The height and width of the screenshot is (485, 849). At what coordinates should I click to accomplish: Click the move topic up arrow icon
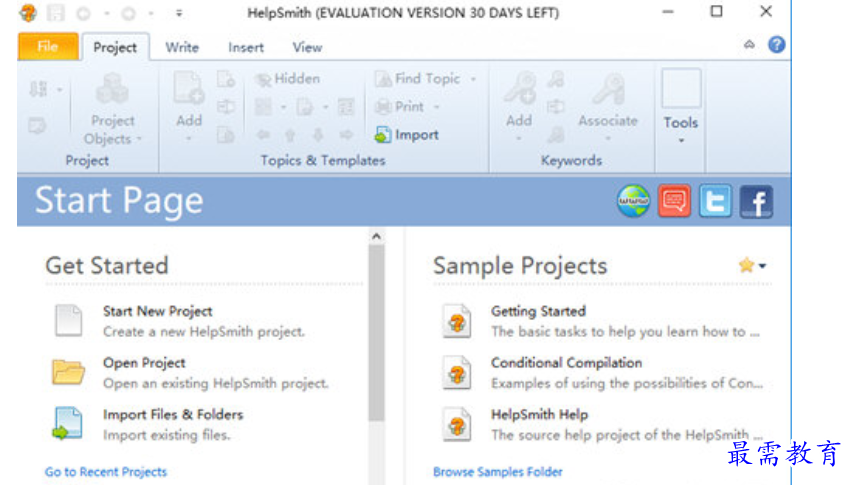click(291, 135)
